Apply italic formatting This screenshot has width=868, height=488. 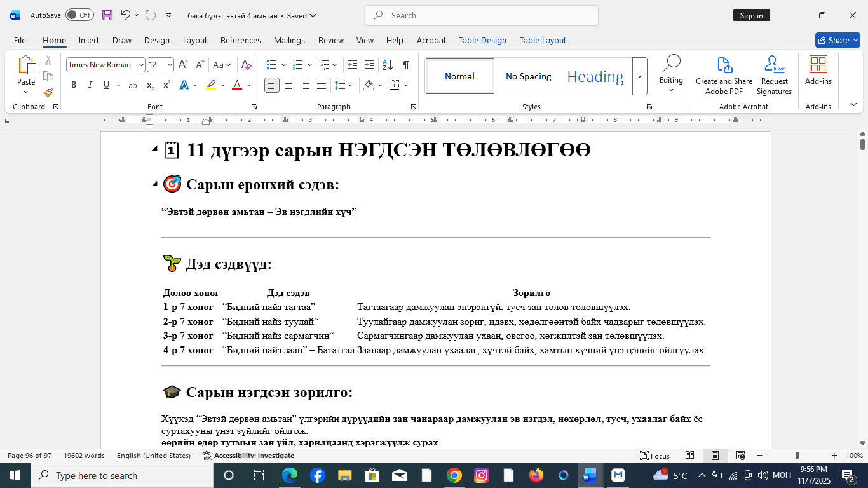coord(89,84)
